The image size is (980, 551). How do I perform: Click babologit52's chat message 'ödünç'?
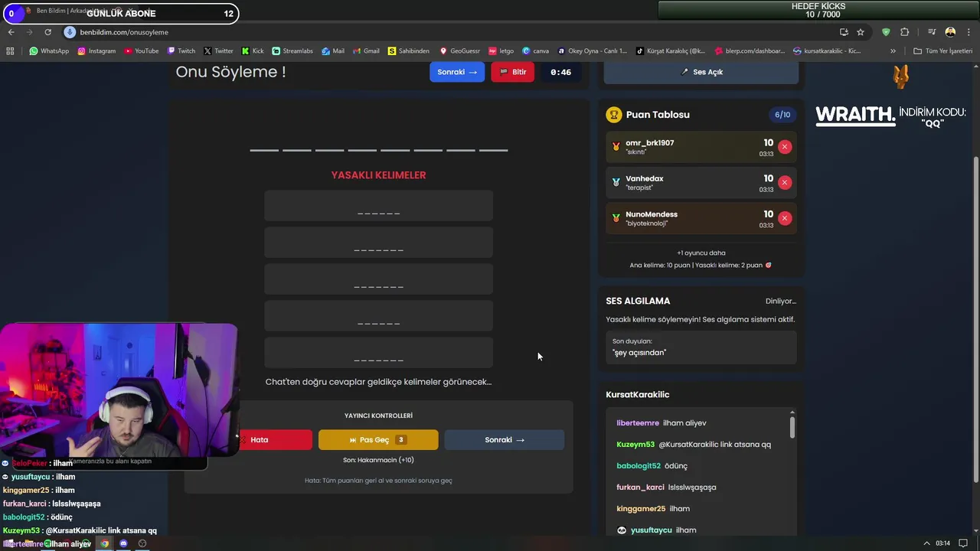point(675,466)
